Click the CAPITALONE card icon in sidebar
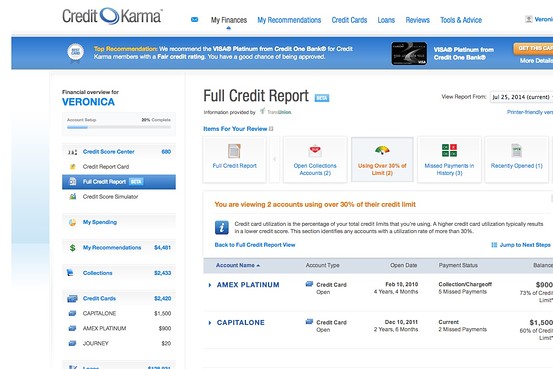 tap(72, 313)
